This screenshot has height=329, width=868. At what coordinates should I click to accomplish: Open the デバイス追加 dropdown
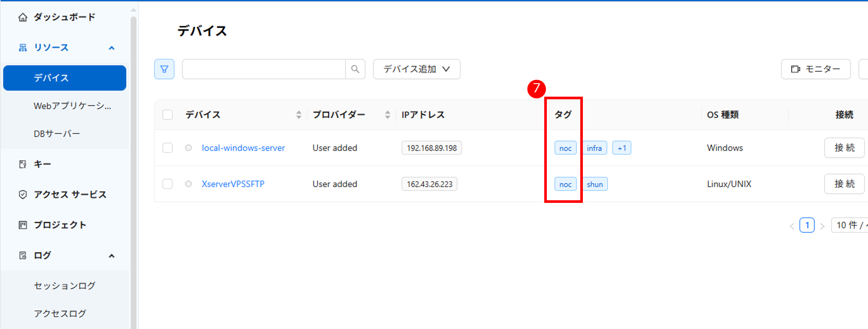(416, 69)
